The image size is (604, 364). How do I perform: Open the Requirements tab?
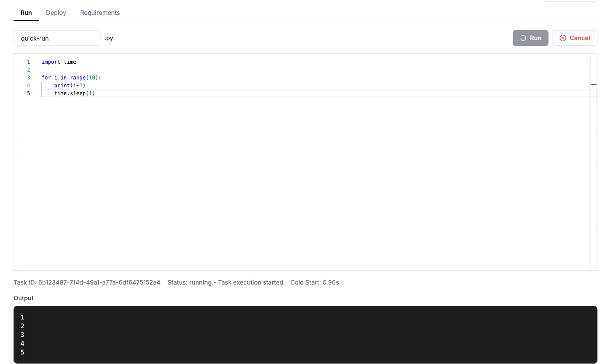point(100,13)
